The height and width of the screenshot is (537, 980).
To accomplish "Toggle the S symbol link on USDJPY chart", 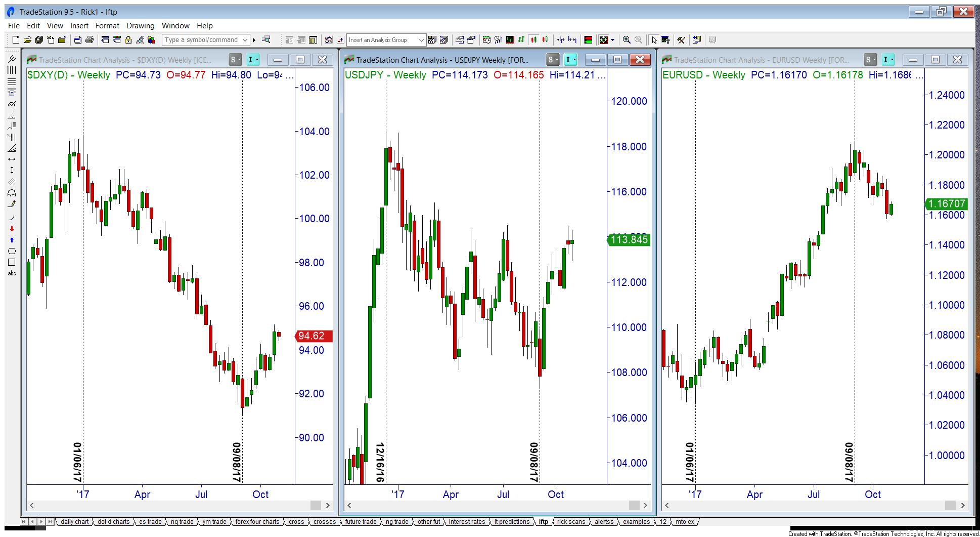I will 553,60.
